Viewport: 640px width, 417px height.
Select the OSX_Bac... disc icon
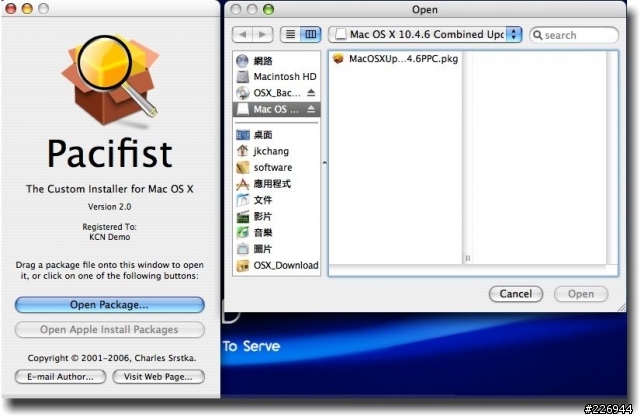click(x=242, y=93)
